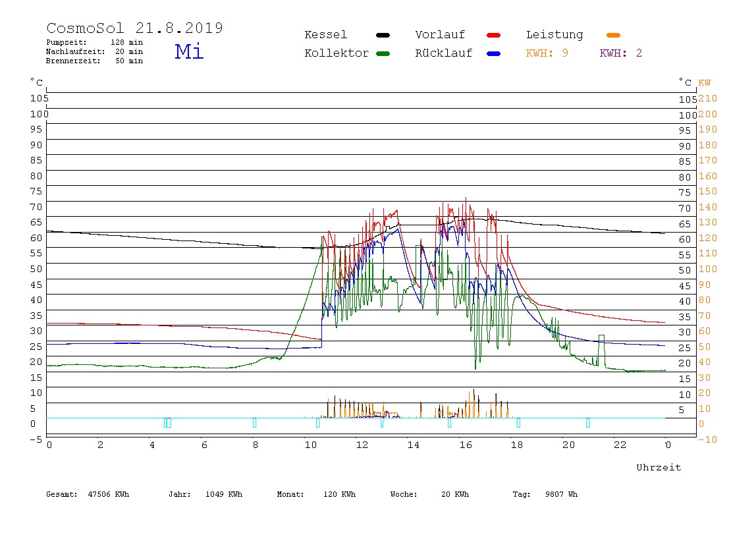The image size is (756, 535).
Task: Click the daily value '9807 Wh'
Action: point(561,494)
